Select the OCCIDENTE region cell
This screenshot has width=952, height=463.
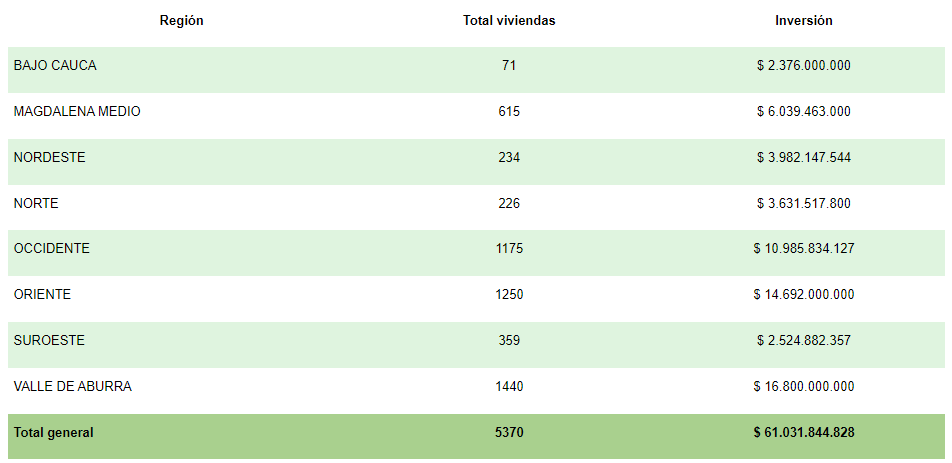(x=52, y=249)
